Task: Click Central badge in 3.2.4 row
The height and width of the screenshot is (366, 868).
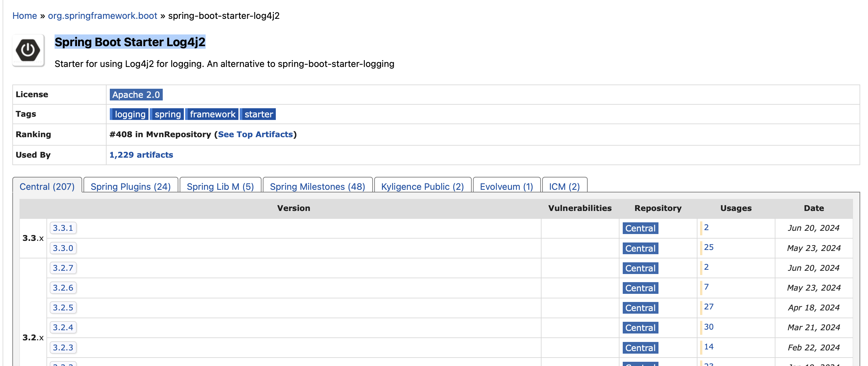Action: tap(640, 328)
